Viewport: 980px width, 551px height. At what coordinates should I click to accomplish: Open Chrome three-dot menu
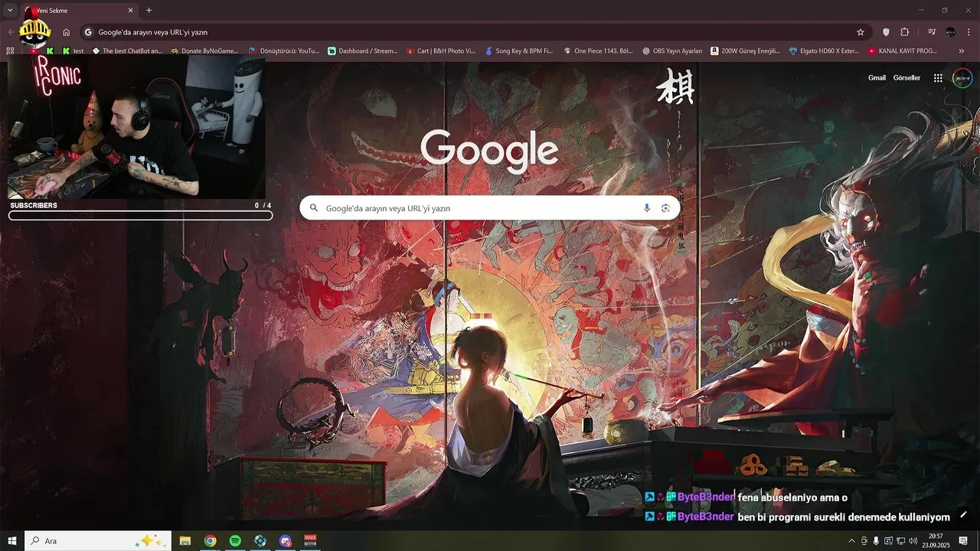click(x=969, y=32)
